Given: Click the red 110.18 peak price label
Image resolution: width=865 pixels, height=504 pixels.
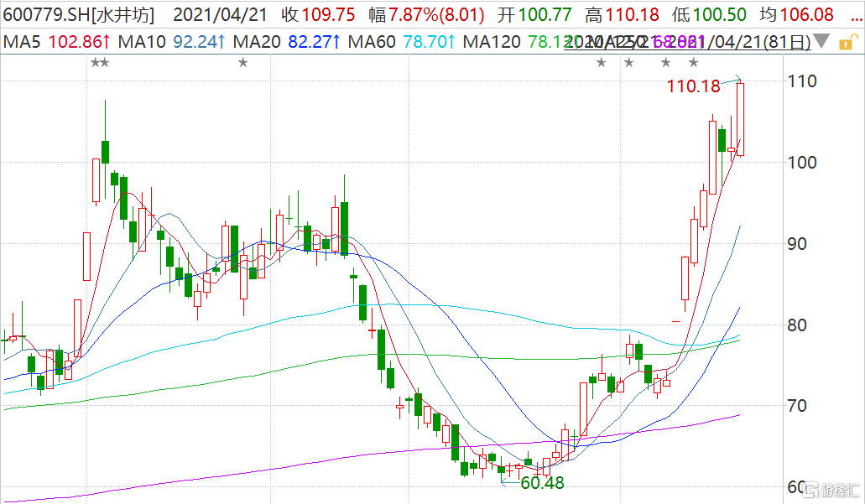Looking at the screenshot, I should tap(694, 86).
